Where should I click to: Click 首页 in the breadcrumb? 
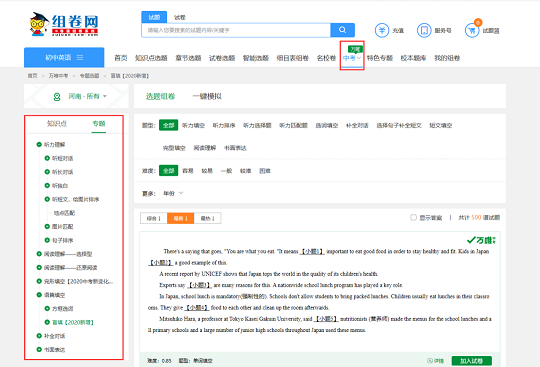pos(32,76)
